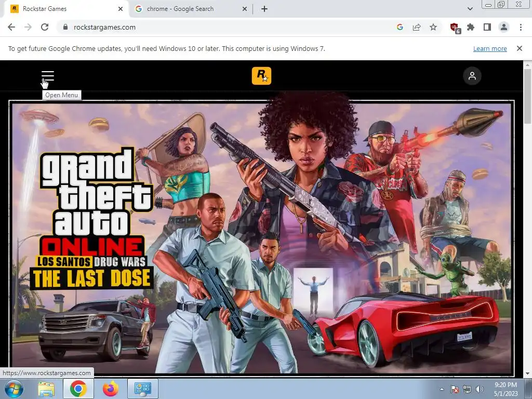Screen dimensions: 532x399
Task: Open the volume speaker icon
Action: [479, 389]
